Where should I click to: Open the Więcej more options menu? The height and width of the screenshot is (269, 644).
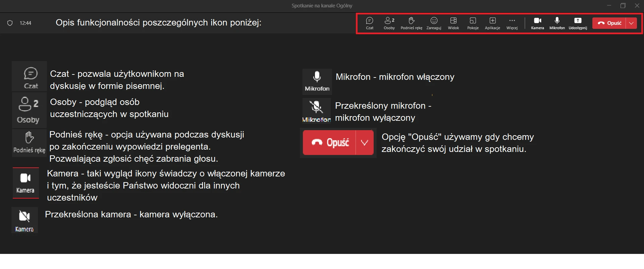512,23
